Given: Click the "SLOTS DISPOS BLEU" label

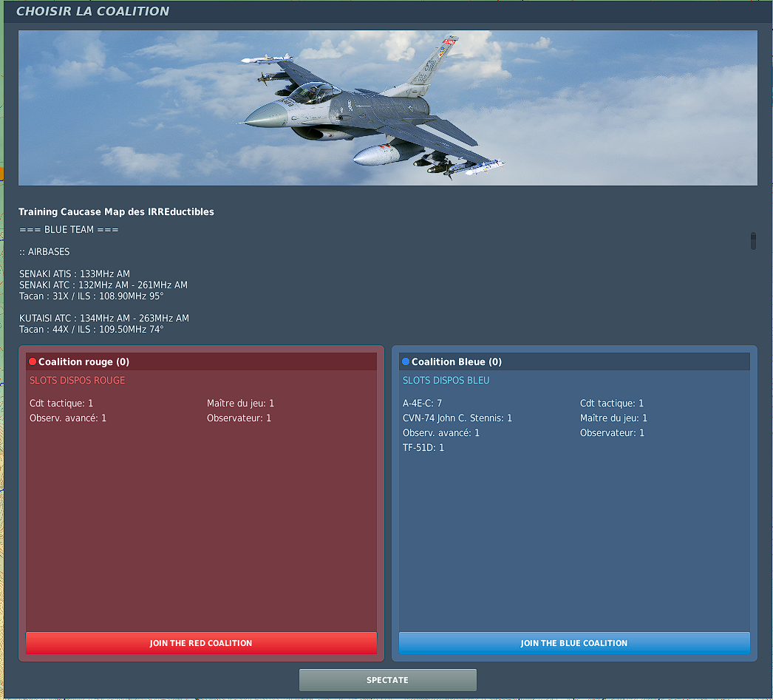Looking at the screenshot, I should (446, 381).
